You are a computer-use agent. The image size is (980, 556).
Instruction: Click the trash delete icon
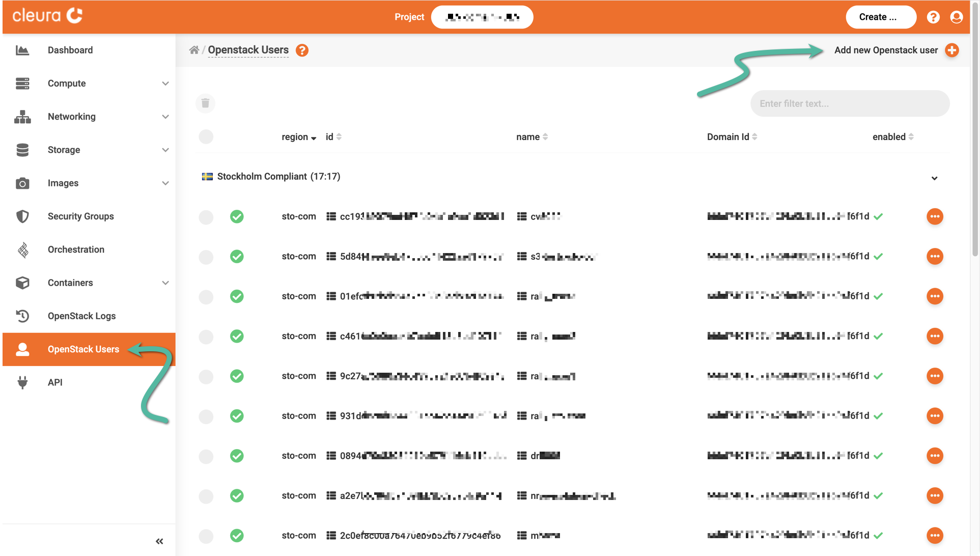205,103
